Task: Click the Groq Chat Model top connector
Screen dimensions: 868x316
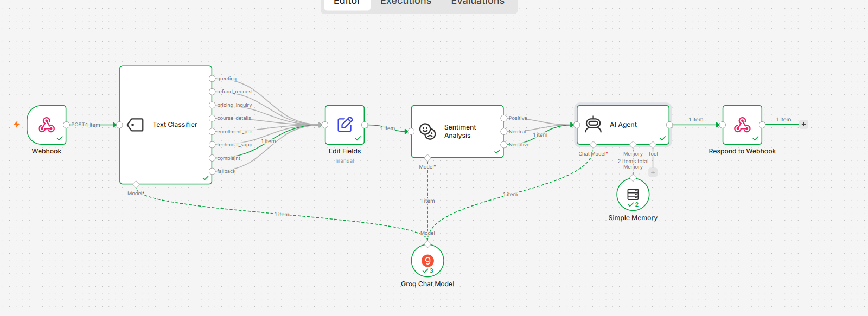Action: coord(427,244)
